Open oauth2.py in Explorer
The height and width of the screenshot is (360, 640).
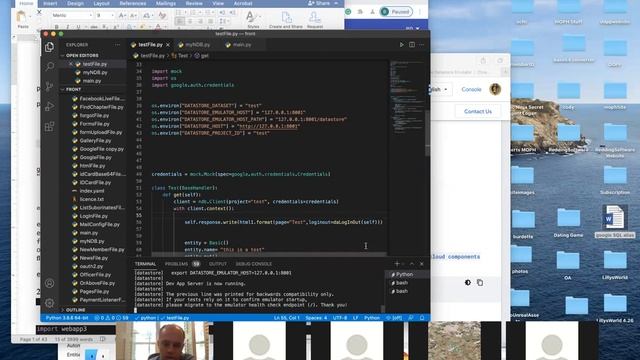coord(91,266)
